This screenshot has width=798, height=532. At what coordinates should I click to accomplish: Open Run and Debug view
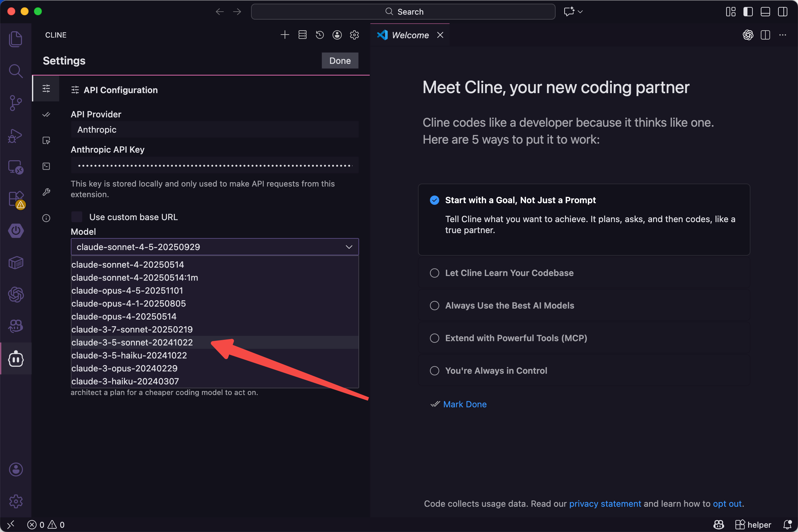click(16, 135)
